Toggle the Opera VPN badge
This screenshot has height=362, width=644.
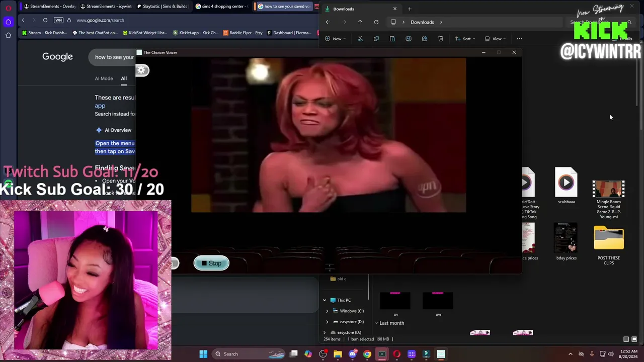(x=59, y=20)
